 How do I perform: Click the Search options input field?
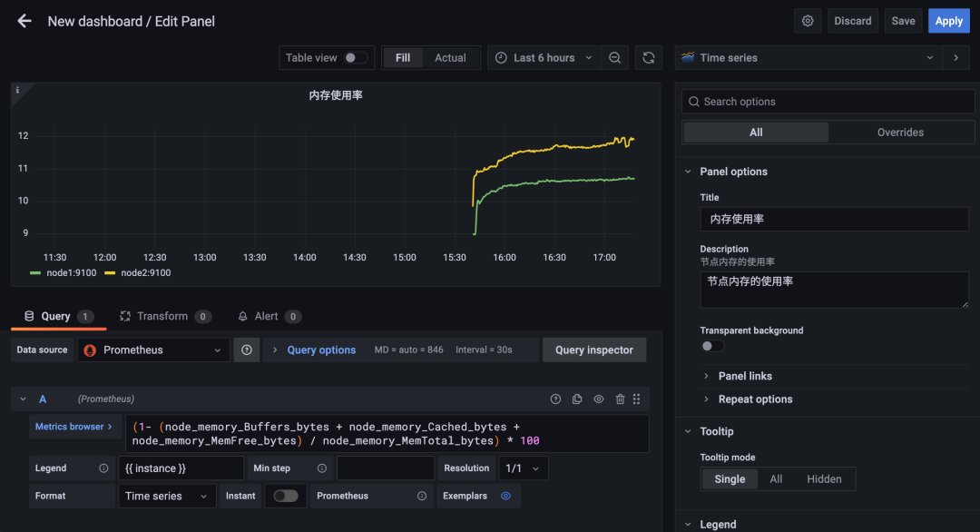point(828,102)
